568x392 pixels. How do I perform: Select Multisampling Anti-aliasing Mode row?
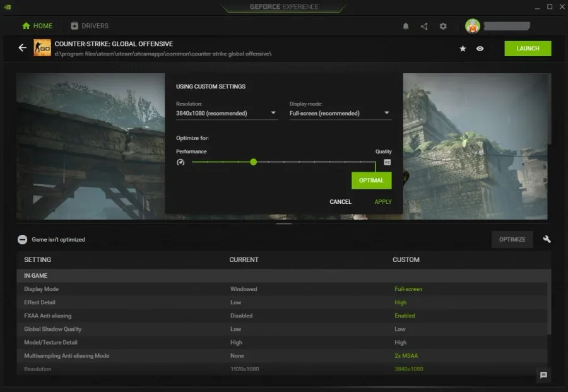tap(282, 356)
